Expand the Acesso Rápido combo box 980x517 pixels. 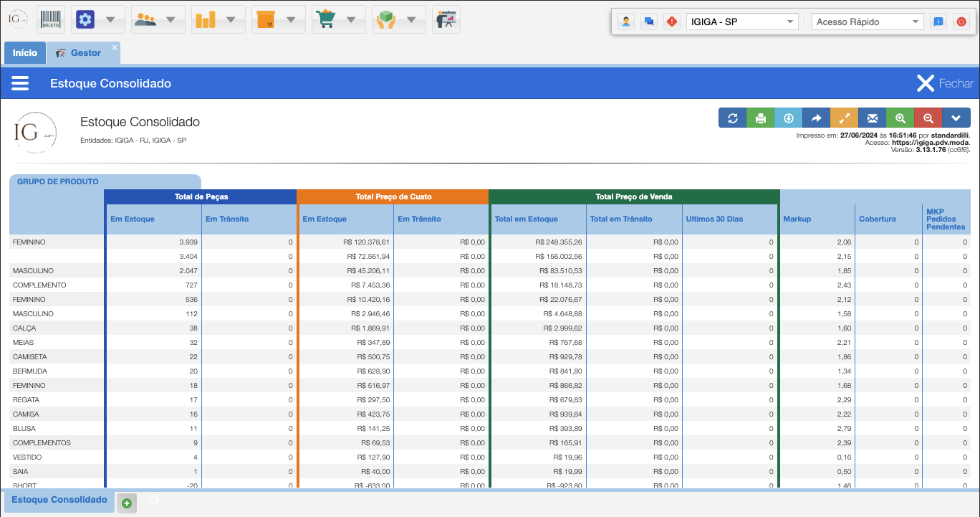click(x=868, y=22)
